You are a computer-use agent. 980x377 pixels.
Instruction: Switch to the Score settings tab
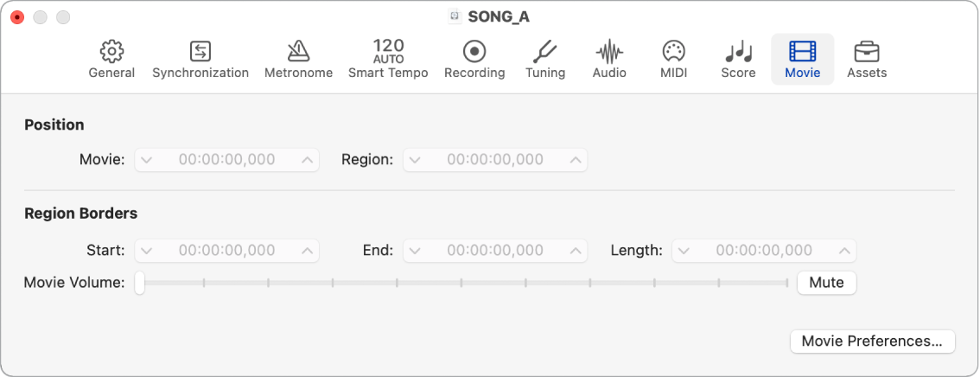(x=738, y=52)
